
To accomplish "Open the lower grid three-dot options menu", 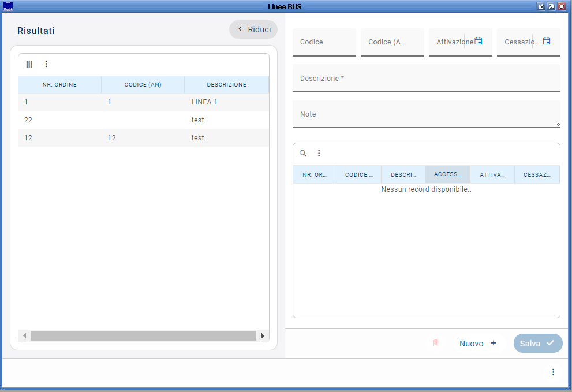I will pyautogui.click(x=319, y=154).
